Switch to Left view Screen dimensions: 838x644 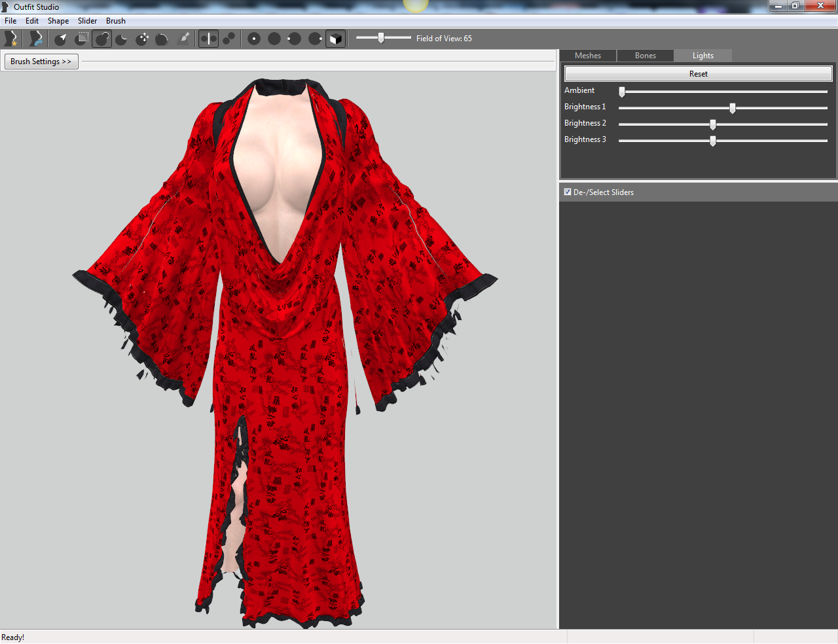point(295,39)
